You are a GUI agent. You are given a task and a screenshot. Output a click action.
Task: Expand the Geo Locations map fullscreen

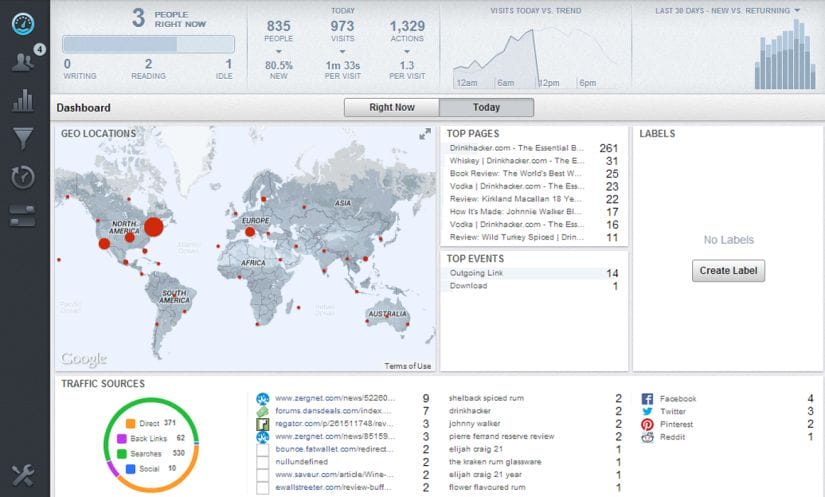425,134
